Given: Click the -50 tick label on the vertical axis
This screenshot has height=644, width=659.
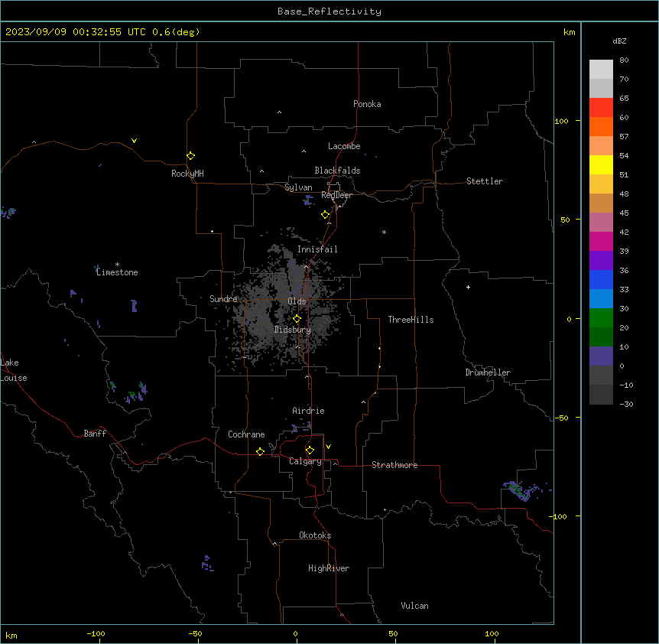Looking at the screenshot, I should (561, 418).
